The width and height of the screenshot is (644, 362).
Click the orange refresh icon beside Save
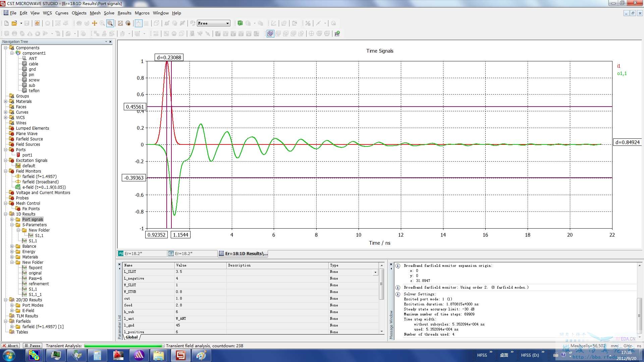pyautogui.click(x=37, y=23)
